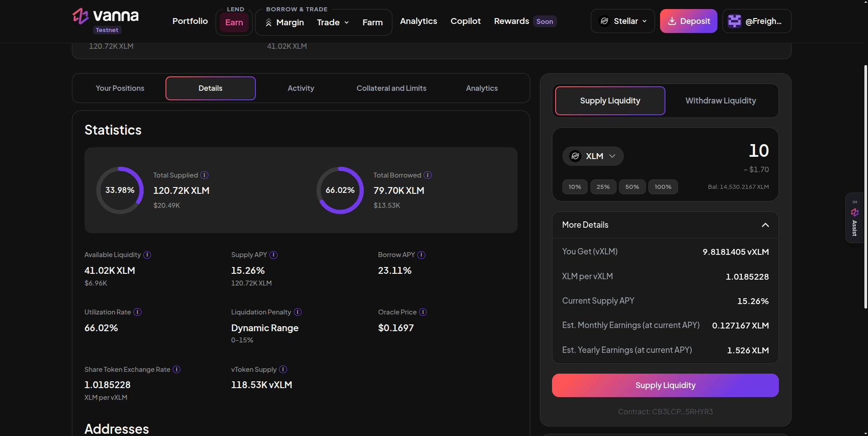Click the supply amount input field
Image resolution: width=868 pixels, height=436 pixels.
(759, 150)
